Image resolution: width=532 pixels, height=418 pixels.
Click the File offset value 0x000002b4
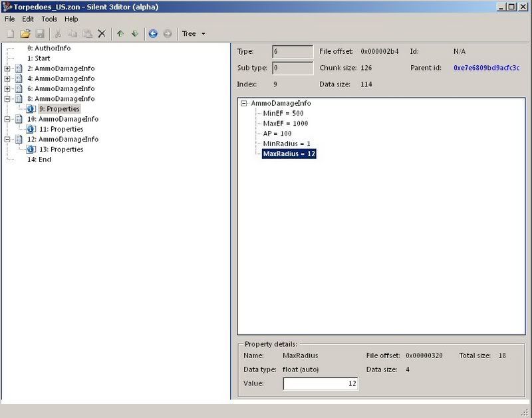(x=380, y=52)
